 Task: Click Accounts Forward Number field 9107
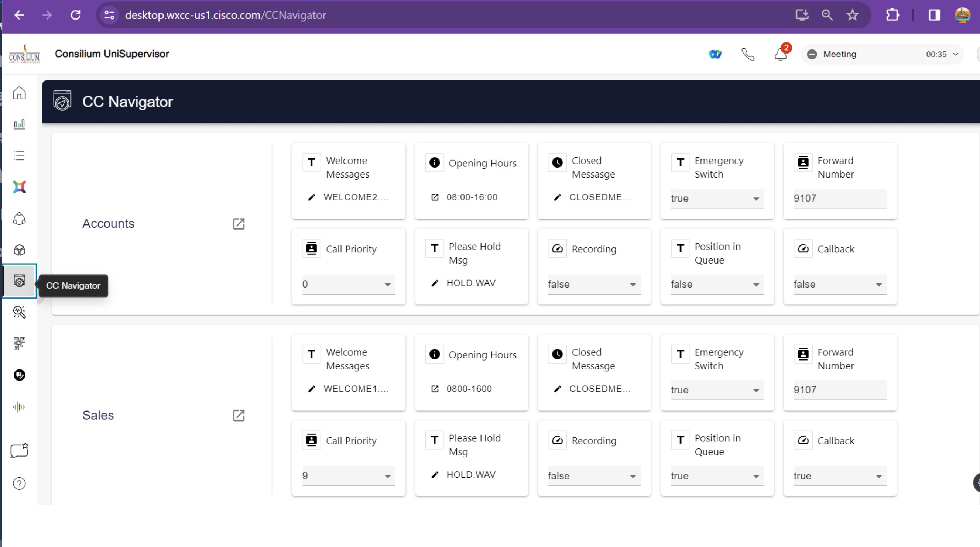click(840, 199)
